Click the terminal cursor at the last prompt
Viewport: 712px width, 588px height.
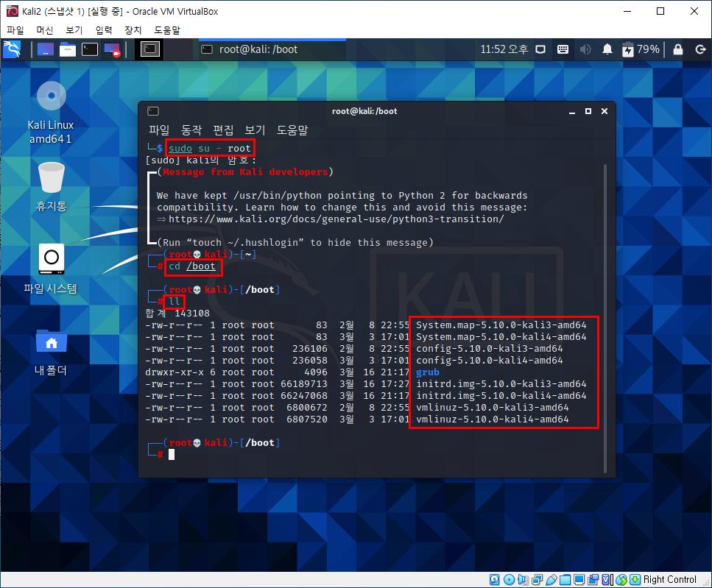click(x=172, y=455)
